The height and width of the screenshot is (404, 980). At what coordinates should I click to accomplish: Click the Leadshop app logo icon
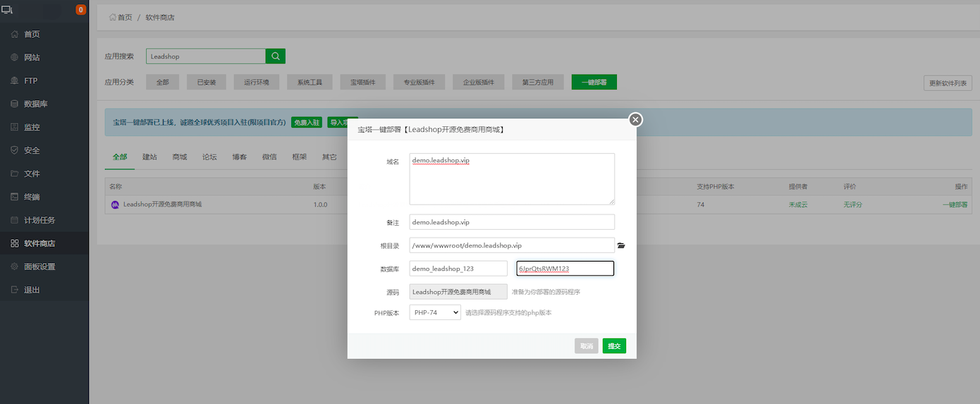coord(116,204)
